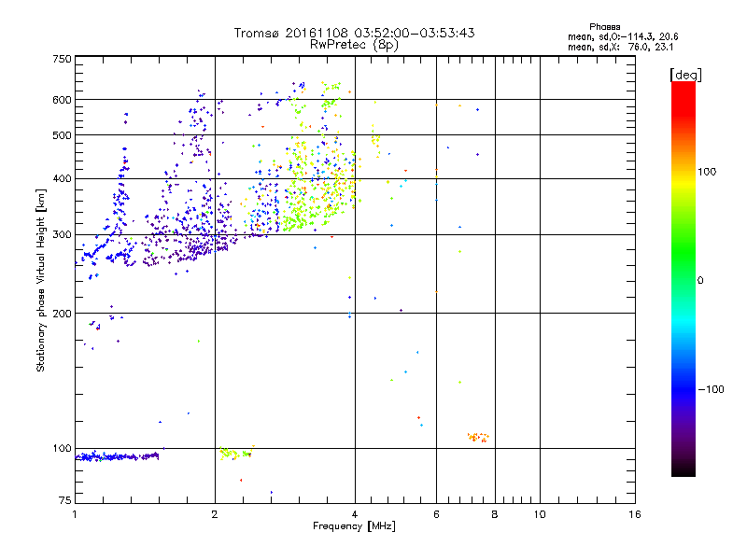Click the plot title 'Tromsø 20161108 03:52:00-03:53:43'
Screen dimensions: 747x560
(x=354, y=33)
